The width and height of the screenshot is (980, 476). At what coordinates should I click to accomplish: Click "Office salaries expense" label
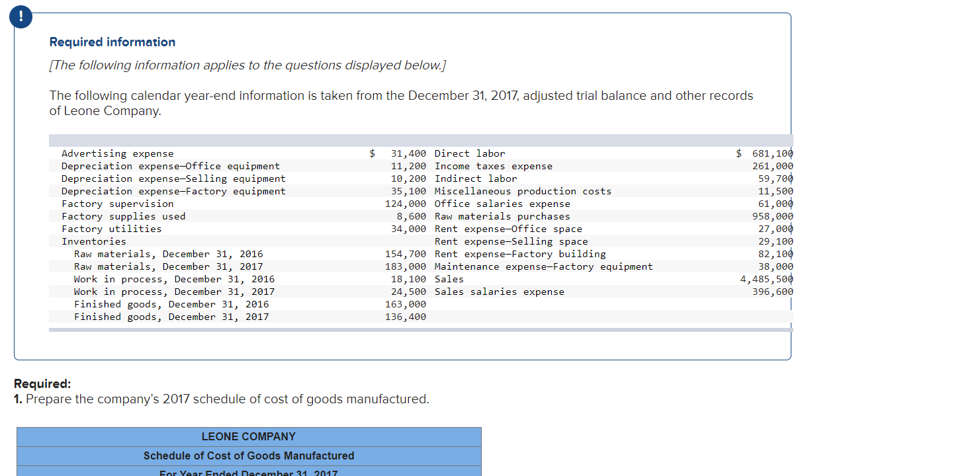(x=502, y=204)
